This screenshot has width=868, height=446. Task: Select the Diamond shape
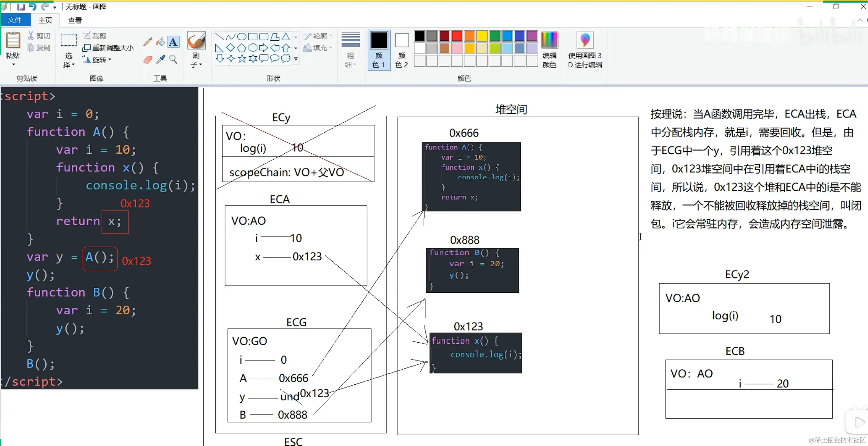[231, 47]
